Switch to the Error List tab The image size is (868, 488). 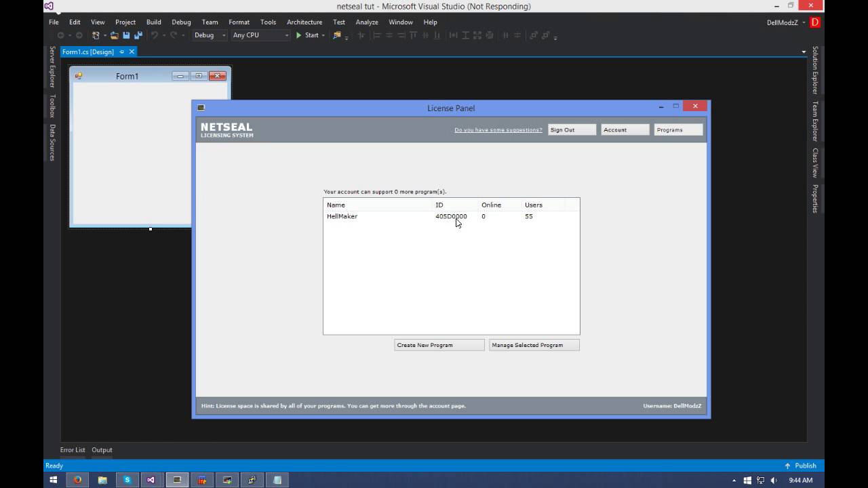[x=73, y=450]
